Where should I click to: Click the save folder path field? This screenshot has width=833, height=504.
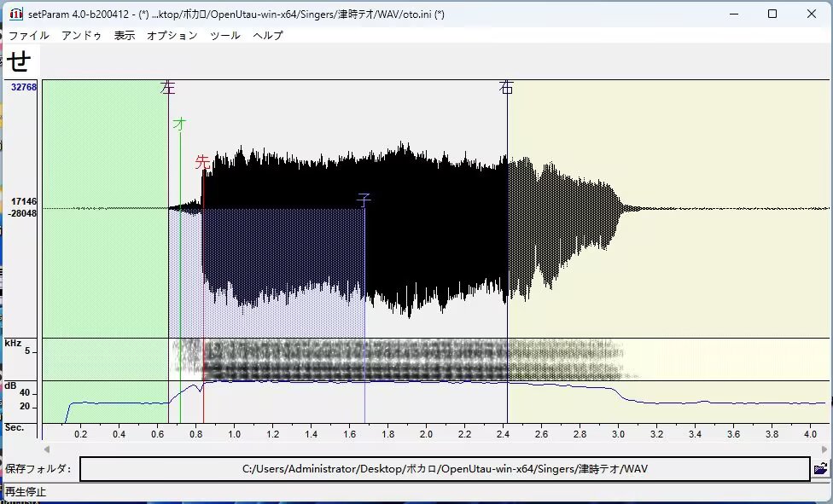pos(446,469)
